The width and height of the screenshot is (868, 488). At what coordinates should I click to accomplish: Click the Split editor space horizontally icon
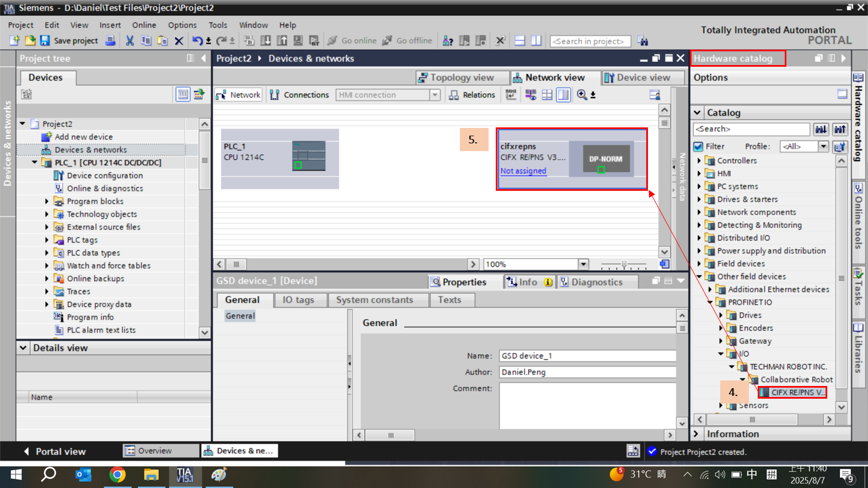(519, 40)
